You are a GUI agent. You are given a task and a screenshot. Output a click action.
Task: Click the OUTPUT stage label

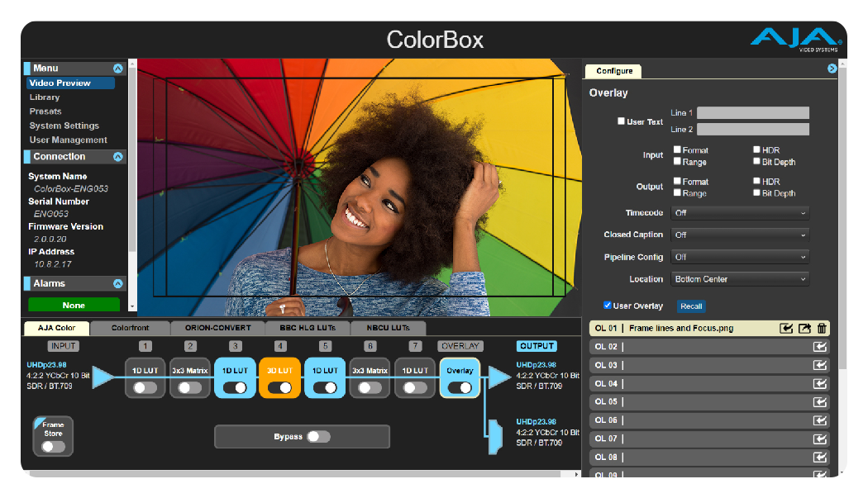click(537, 346)
